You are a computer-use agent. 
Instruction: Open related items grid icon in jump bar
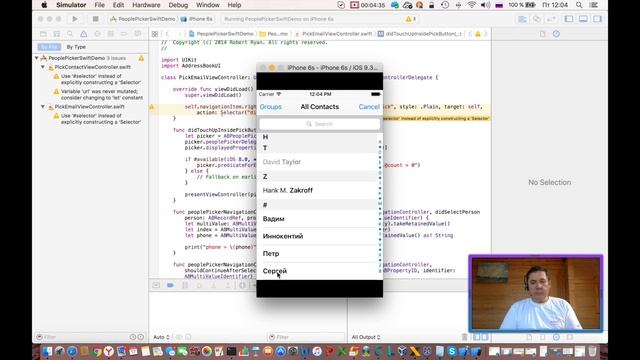coord(155,34)
